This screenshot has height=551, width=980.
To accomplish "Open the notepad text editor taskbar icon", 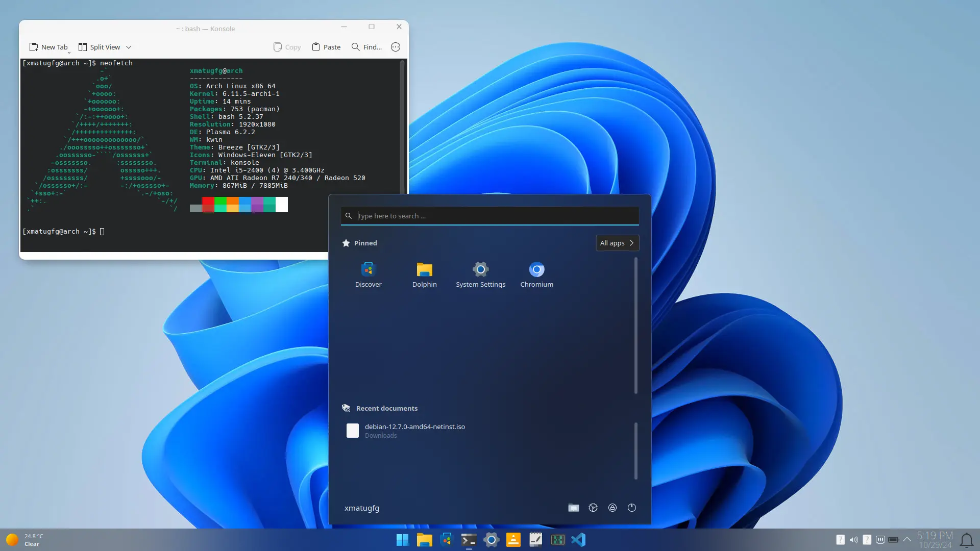I will click(535, 540).
